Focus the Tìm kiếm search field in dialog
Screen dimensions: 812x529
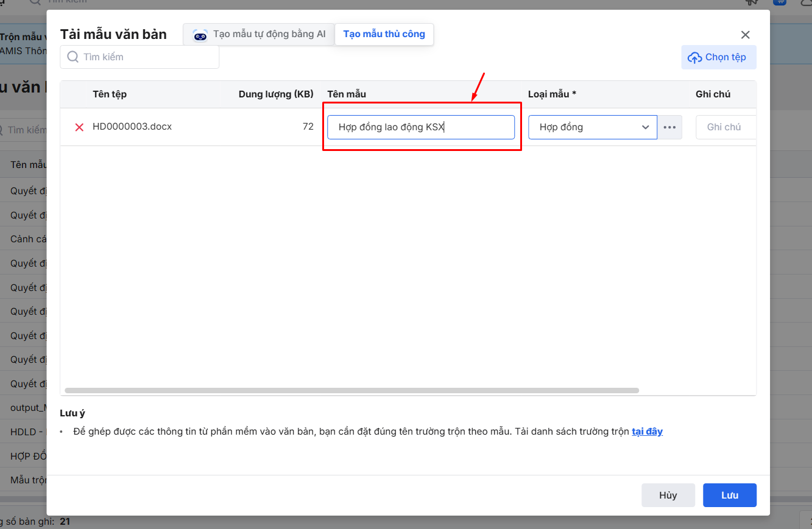(146, 57)
